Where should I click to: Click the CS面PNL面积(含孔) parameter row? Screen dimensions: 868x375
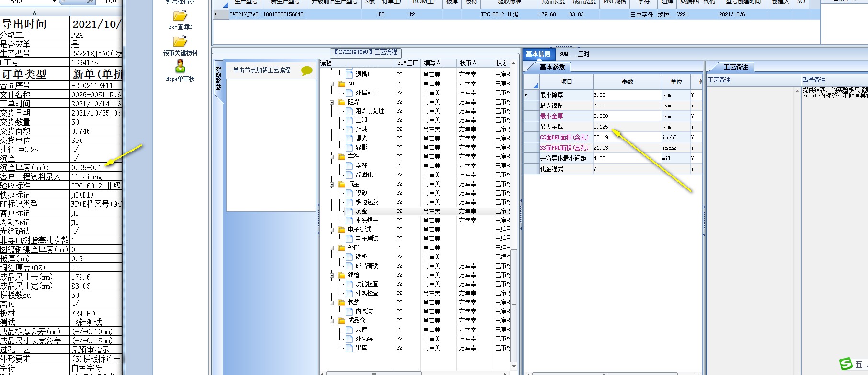(x=613, y=137)
